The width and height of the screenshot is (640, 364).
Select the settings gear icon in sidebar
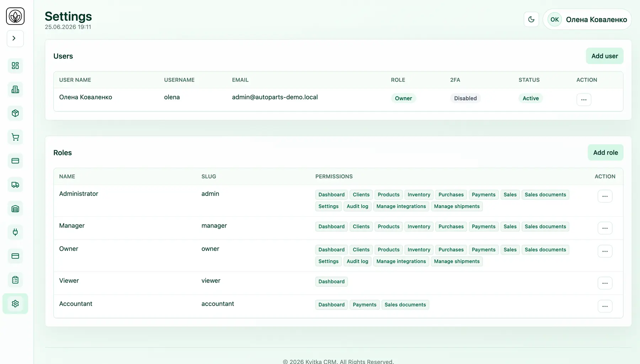15,304
